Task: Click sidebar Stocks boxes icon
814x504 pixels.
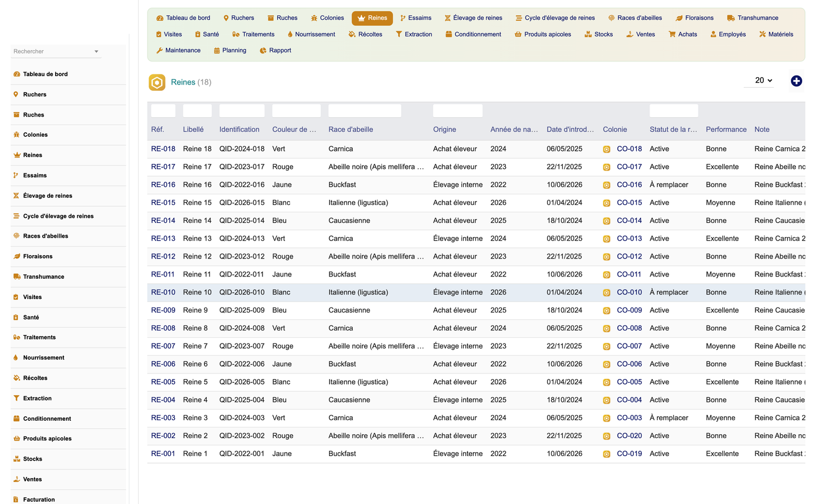Action: (x=16, y=459)
